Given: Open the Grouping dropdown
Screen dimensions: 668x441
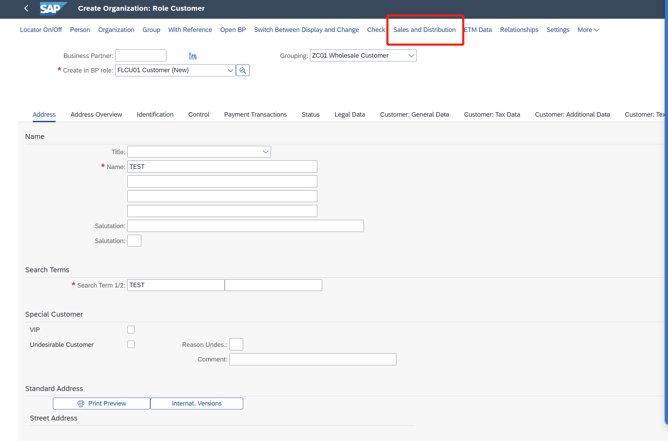Looking at the screenshot, I should click(410, 56).
